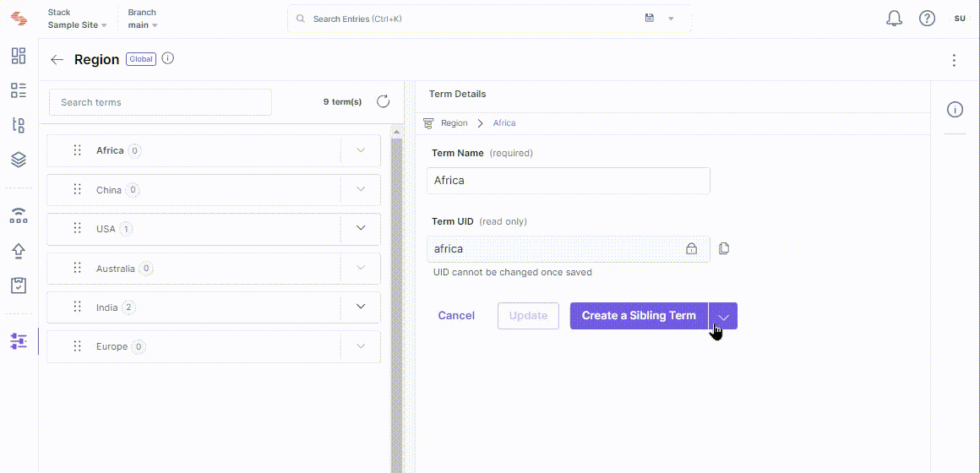Refresh the terms list
980x473 pixels.
[x=383, y=101]
